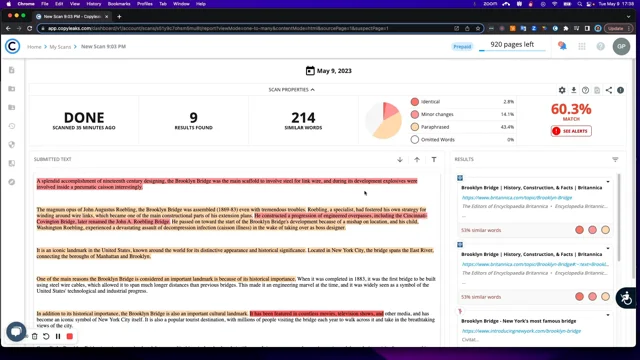Screen dimensions: 640x360
Task: Open the Chrome tab list chevron
Action: point(628,17)
